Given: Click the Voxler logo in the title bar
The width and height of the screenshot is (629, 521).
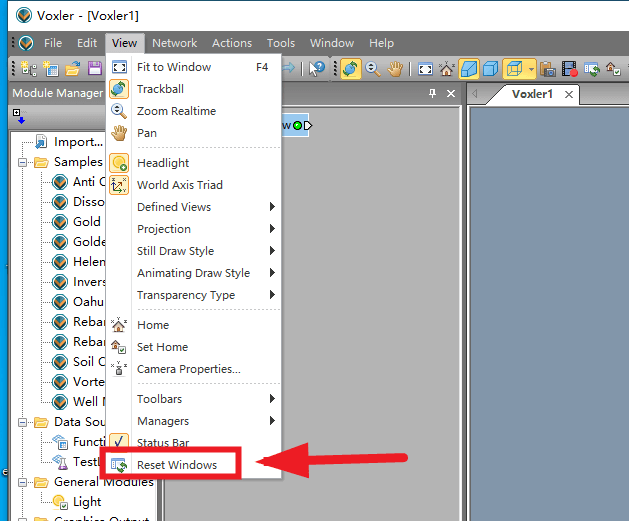Looking at the screenshot, I should 24,15.
